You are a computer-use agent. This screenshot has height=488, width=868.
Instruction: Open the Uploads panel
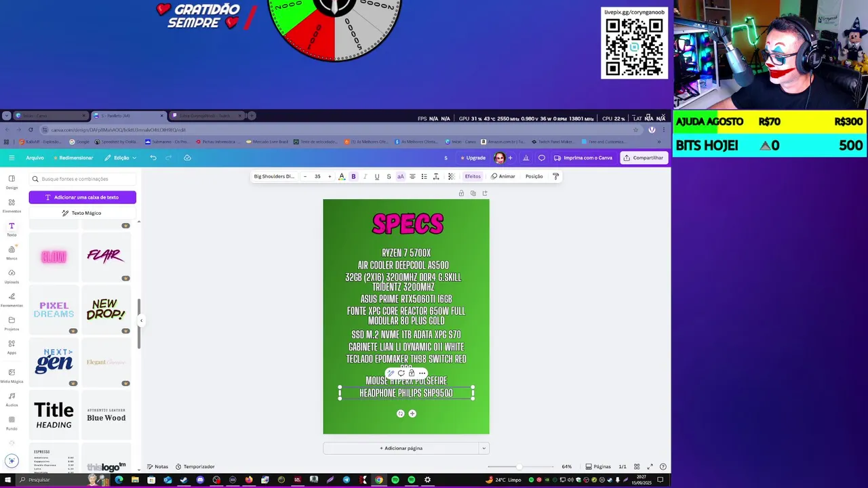click(x=12, y=276)
